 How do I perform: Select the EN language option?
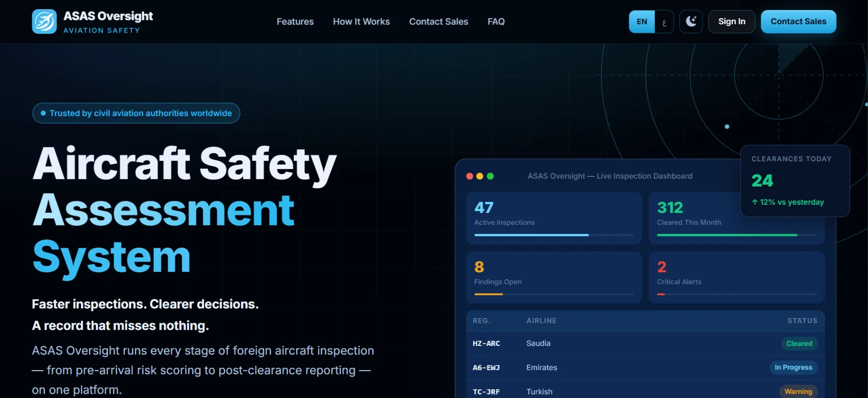[x=642, y=22]
